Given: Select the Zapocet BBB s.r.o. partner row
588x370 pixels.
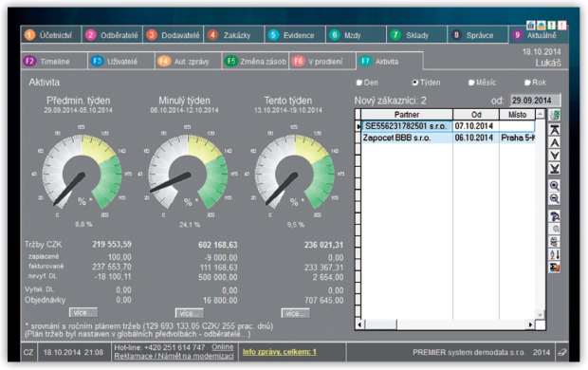Looking at the screenshot, I should click(407, 138).
